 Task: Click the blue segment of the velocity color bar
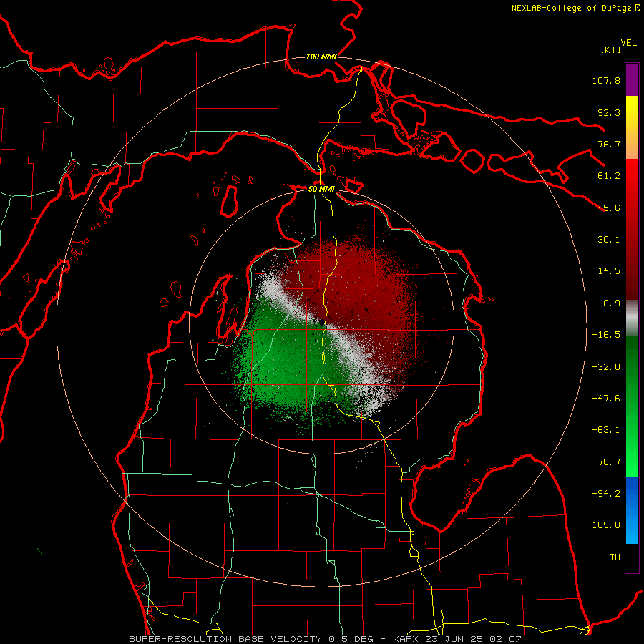[x=632, y=510]
